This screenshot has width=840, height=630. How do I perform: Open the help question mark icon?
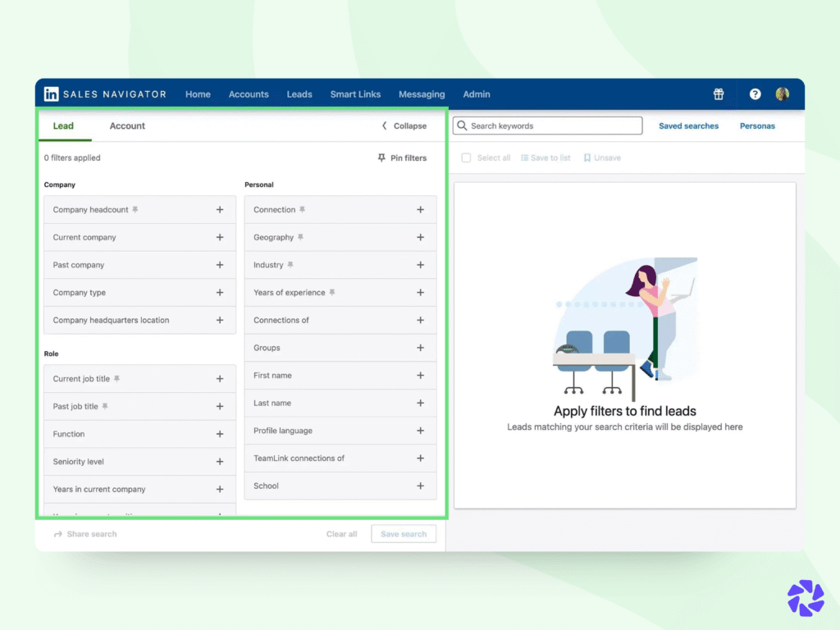[755, 94]
